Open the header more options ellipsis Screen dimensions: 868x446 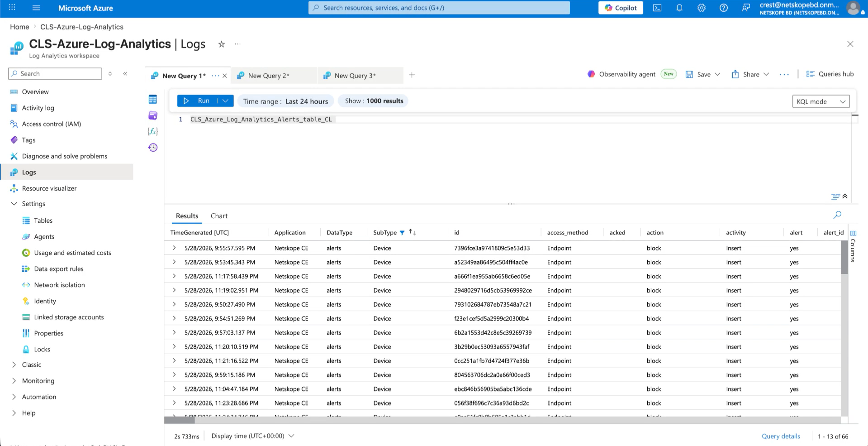pos(238,44)
